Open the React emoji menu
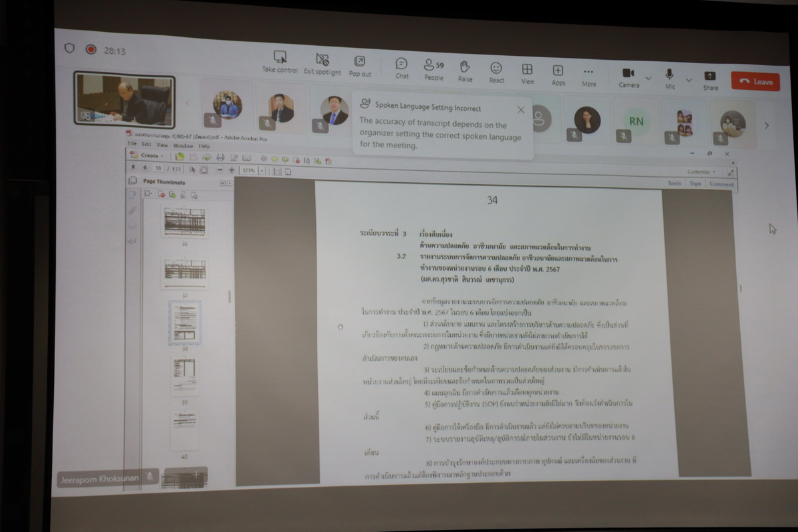Image resolution: width=798 pixels, height=532 pixels. pos(496,72)
